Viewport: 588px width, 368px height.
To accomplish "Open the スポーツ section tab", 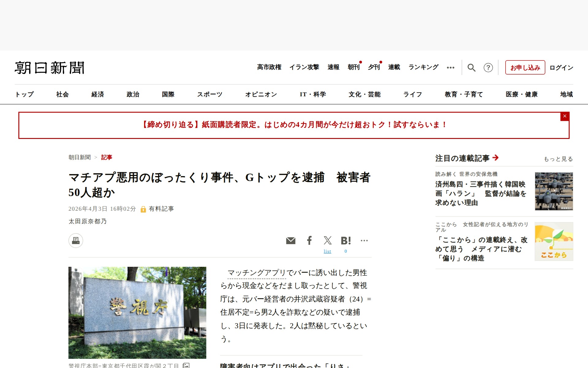I will [209, 94].
